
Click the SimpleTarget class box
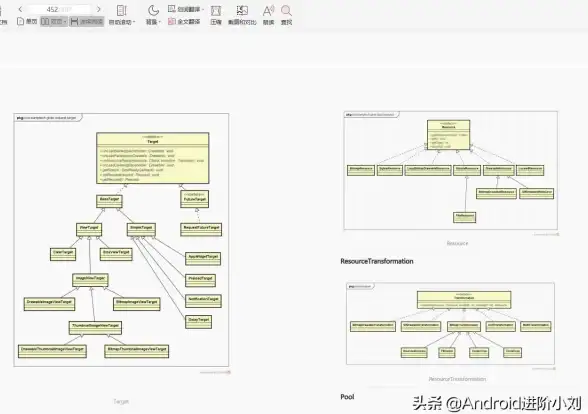(x=141, y=230)
